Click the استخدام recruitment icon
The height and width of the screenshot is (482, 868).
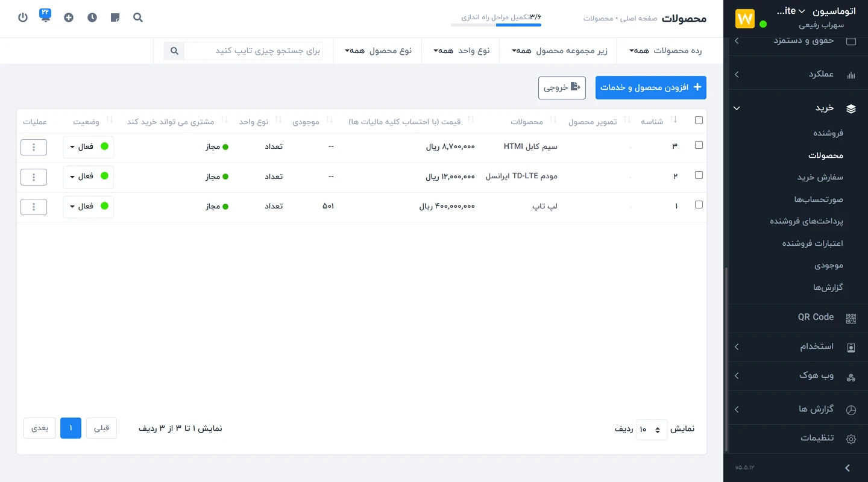pos(851,348)
